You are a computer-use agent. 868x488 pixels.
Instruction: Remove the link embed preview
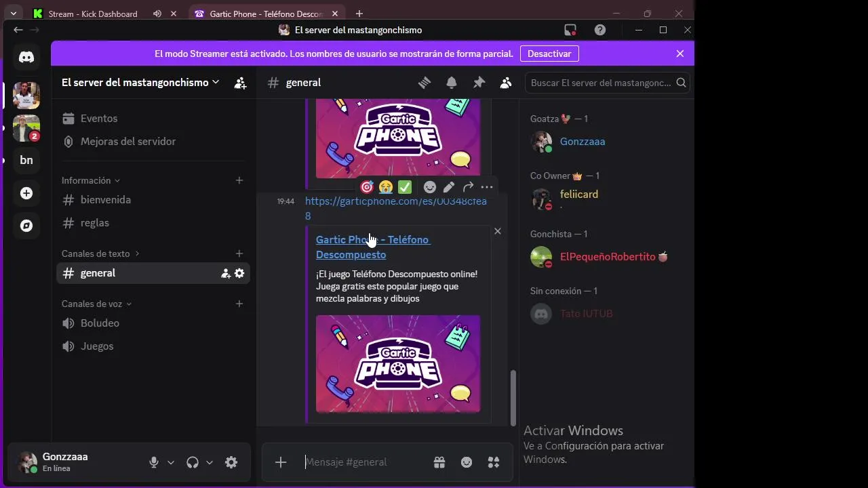(x=498, y=231)
